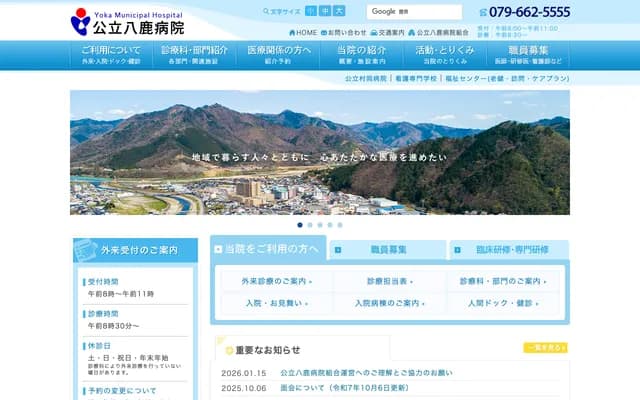Click 受付時間 heading in sidebar
The image size is (640, 400).
[103, 282]
